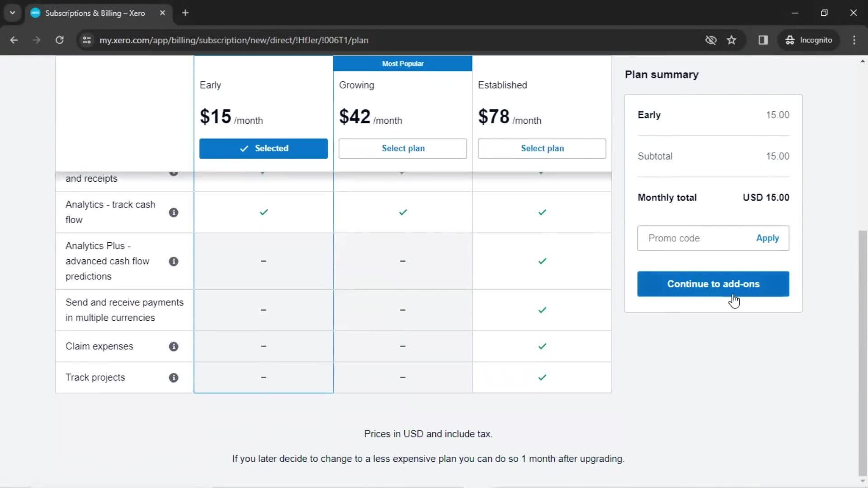Click the Most Popular banner
This screenshot has width=868, height=488.
coord(403,64)
